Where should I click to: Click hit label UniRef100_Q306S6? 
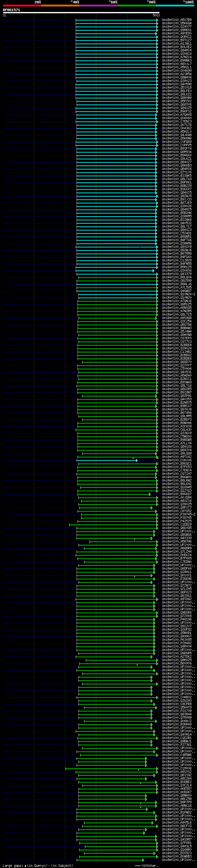tap(176, 271)
